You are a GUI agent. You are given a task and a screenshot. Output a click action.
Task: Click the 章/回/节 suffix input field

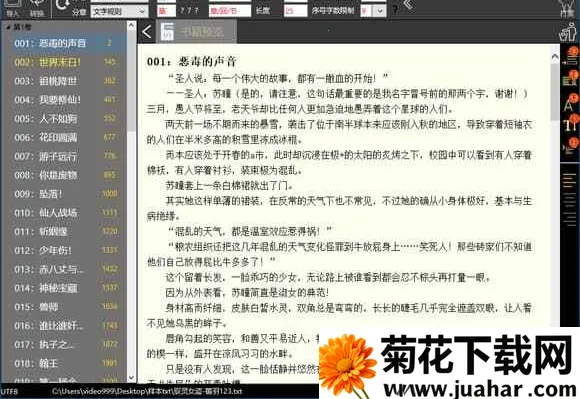[x=229, y=11]
